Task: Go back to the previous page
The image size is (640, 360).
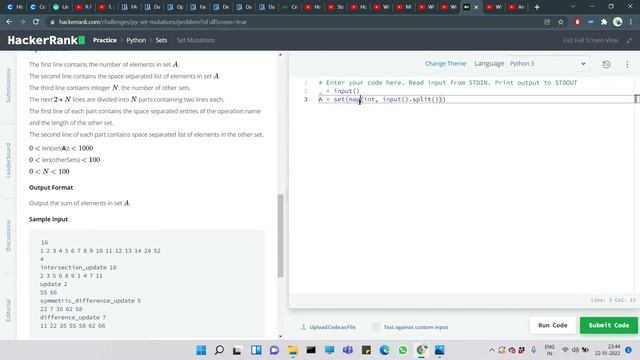Action: 9,22
